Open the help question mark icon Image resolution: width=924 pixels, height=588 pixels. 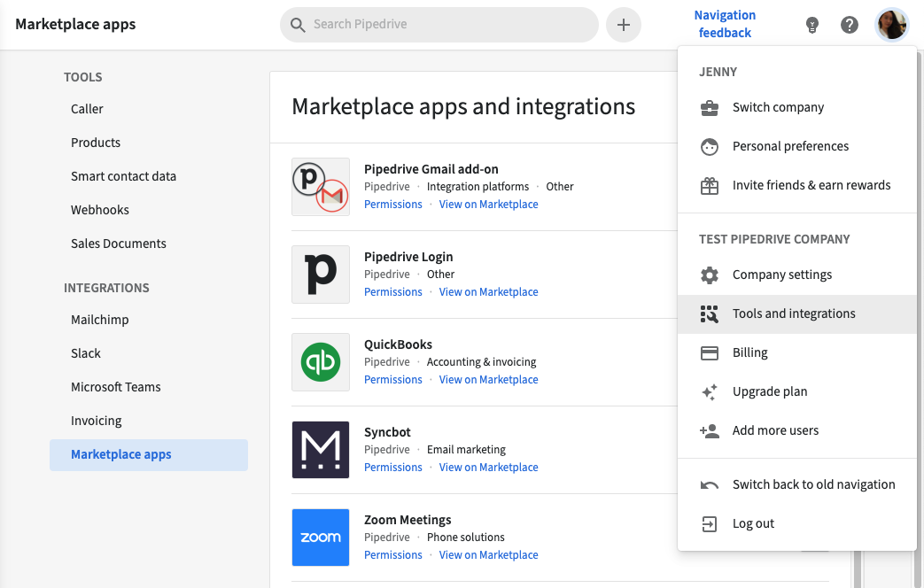pyautogui.click(x=850, y=25)
